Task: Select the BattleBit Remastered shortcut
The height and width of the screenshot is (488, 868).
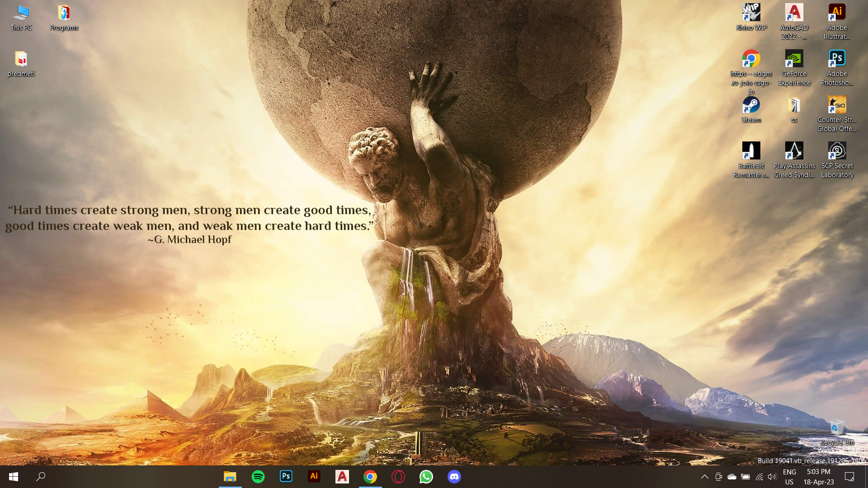Action: pos(751,160)
